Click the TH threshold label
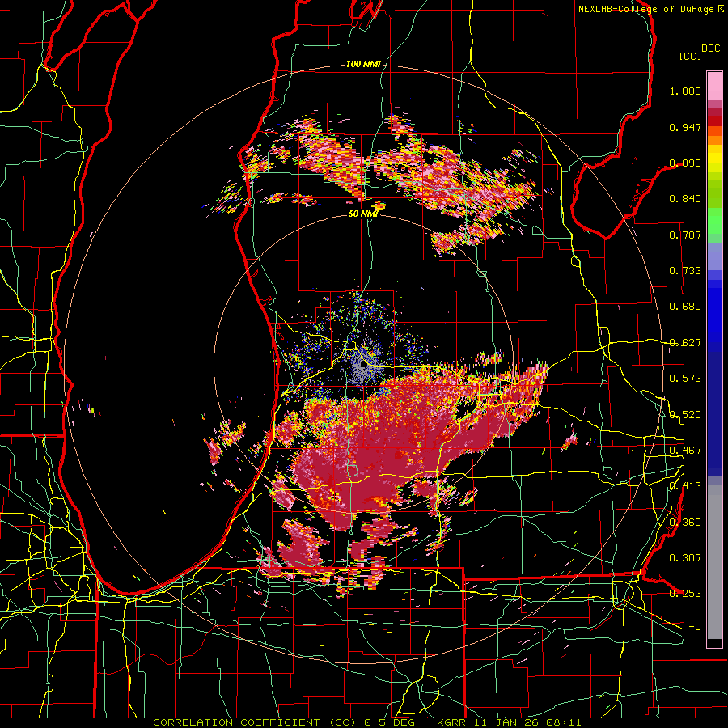This screenshot has width=728, height=728. (695, 629)
